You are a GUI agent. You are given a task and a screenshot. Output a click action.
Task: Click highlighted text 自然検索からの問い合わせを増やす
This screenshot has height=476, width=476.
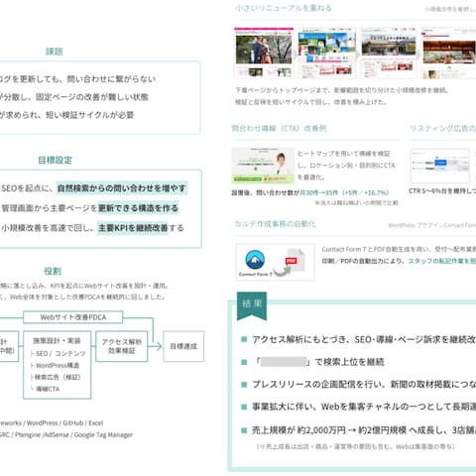122,188
